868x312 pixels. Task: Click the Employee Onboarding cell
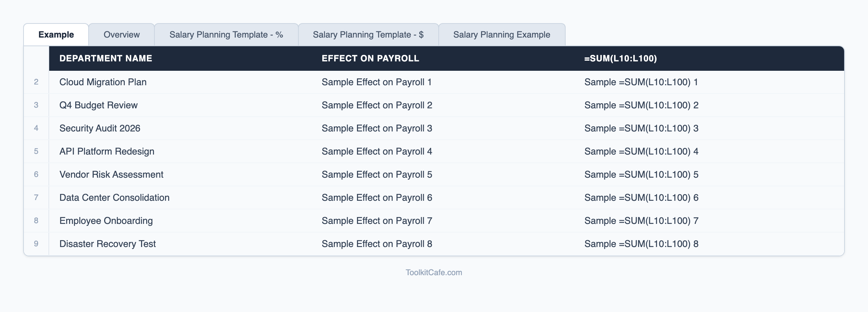tap(106, 221)
